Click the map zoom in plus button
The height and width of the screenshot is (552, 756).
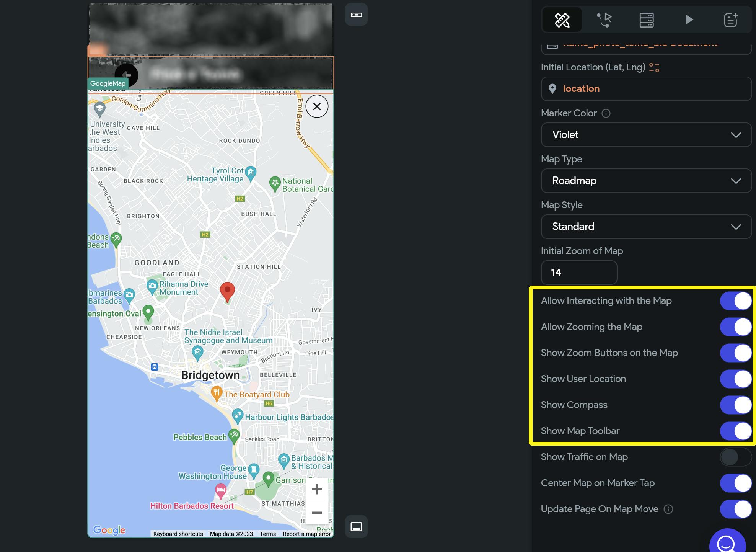(x=317, y=489)
